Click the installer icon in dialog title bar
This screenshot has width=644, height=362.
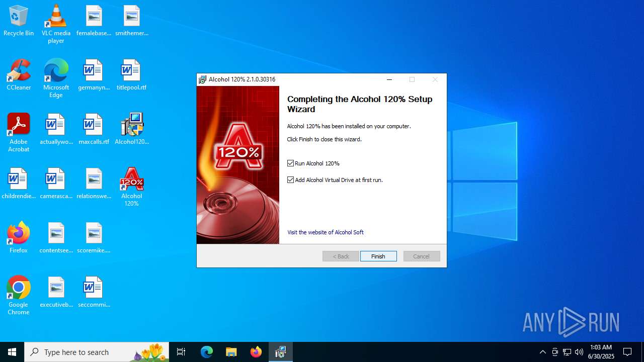pos(202,79)
